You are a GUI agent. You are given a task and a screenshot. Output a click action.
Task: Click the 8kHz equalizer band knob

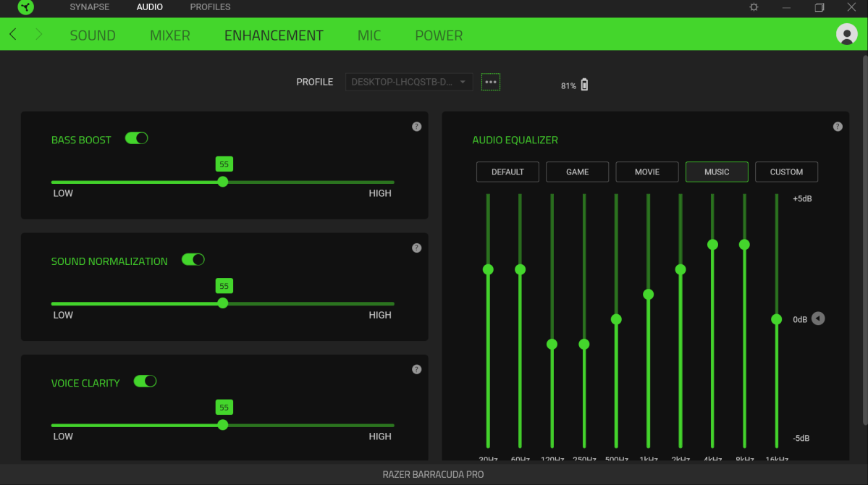click(x=744, y=245)
